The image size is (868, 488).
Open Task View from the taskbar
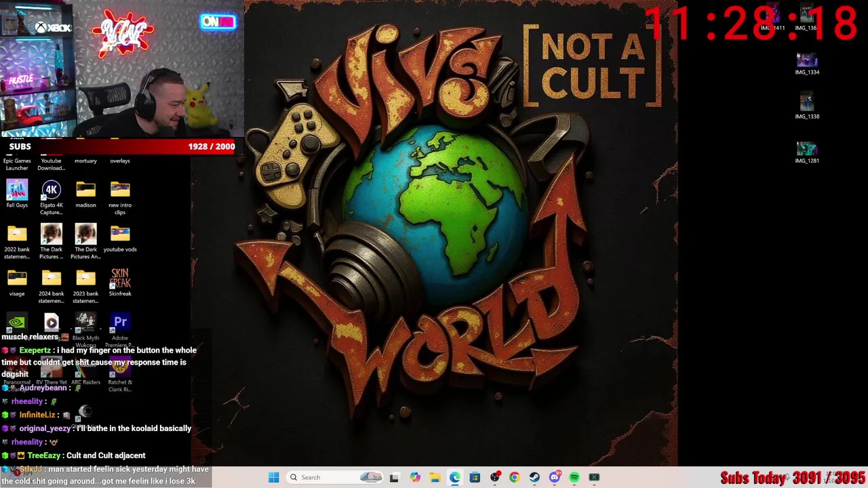coord(394,477)
